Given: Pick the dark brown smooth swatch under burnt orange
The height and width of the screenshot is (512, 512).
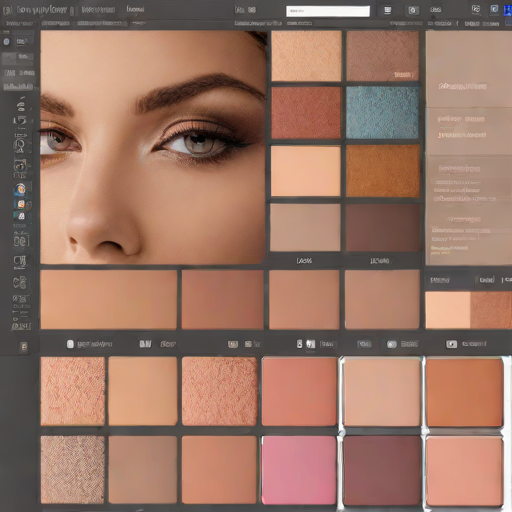Looking at the screenshot, I should pyautogui.click(x=383, y=227).
